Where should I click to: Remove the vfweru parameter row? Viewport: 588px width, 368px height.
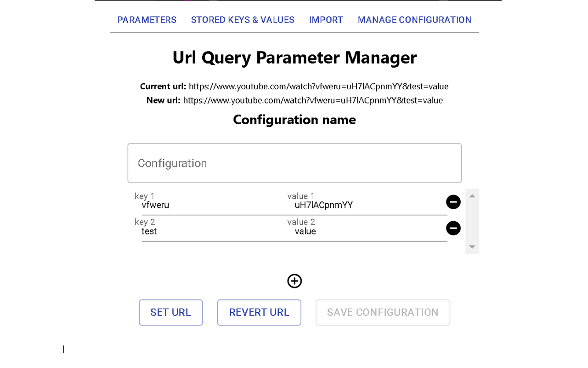pos(453,202)
